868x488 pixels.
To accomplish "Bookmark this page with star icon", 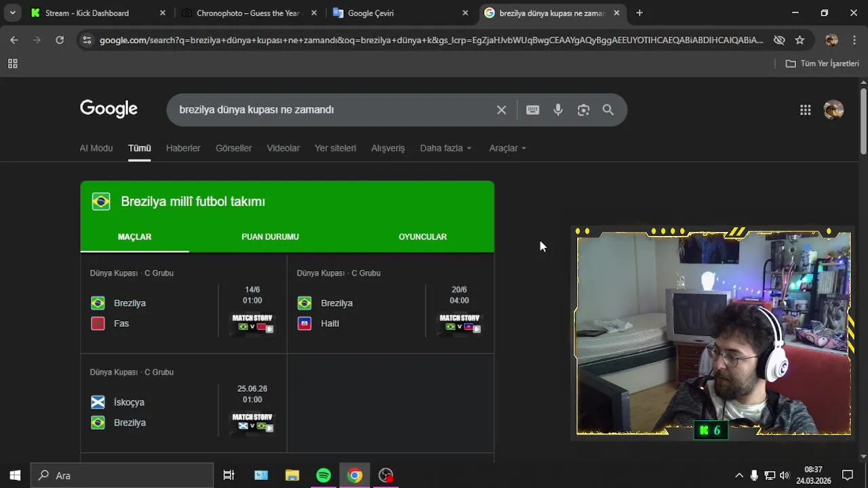I will [x=800, y=40].
